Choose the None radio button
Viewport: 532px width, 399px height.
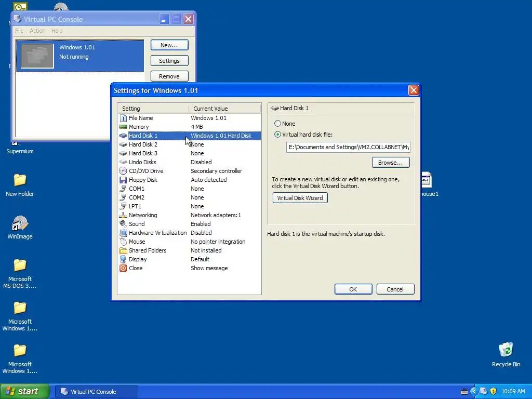pos(277,124)
